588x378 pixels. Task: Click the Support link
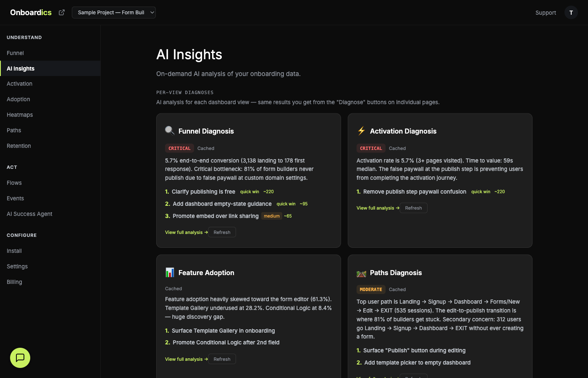click(x=546, y=13)
